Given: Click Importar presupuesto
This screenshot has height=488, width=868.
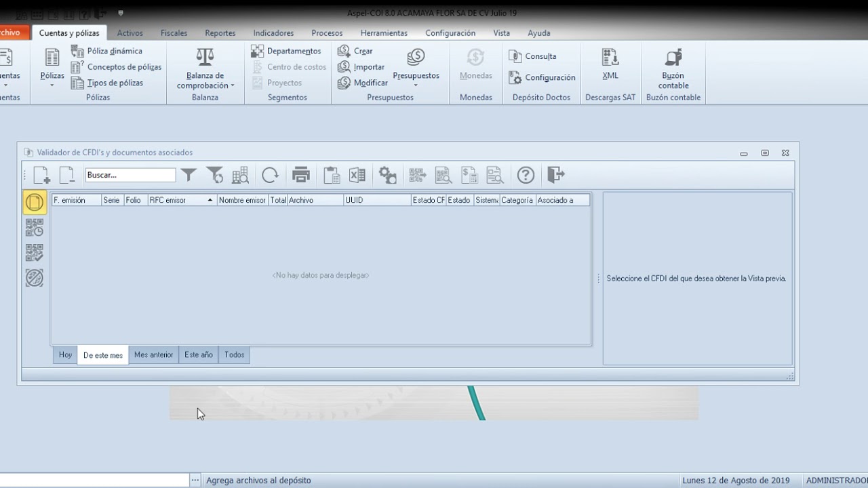Looking at the screenshot, I should [x=361, y=67].
